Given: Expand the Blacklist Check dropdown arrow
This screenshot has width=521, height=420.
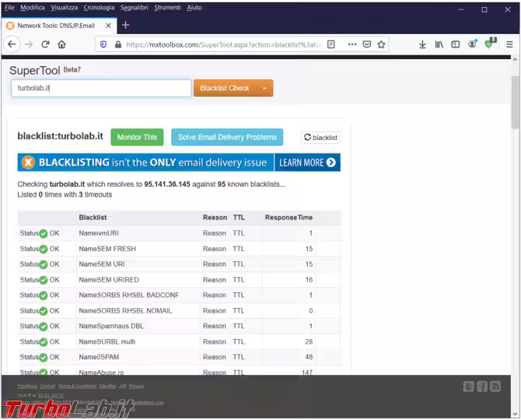Looking at the screenshot, I should (x=264, y=89).
